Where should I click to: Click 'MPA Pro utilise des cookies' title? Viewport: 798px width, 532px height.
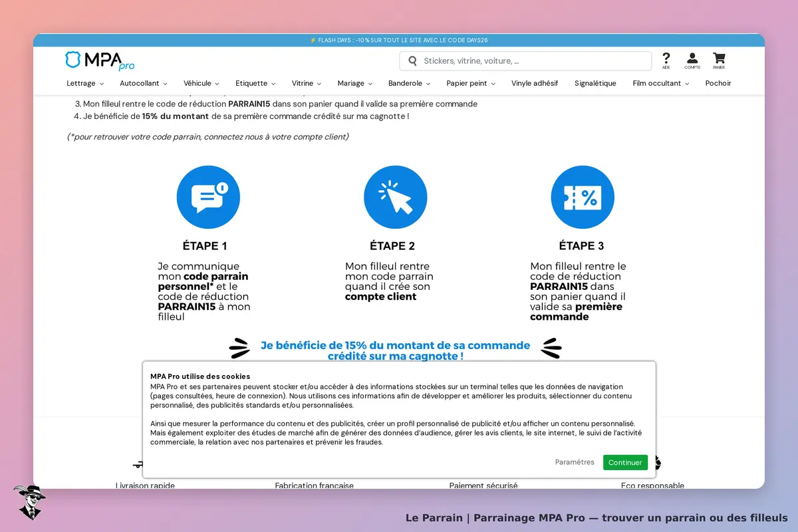click(x=200, y=376)
